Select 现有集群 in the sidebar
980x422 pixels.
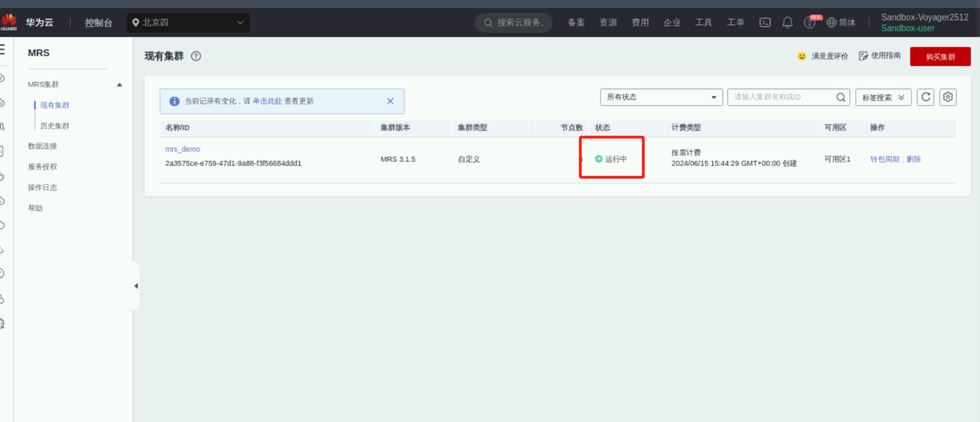[x=55, y=105]
